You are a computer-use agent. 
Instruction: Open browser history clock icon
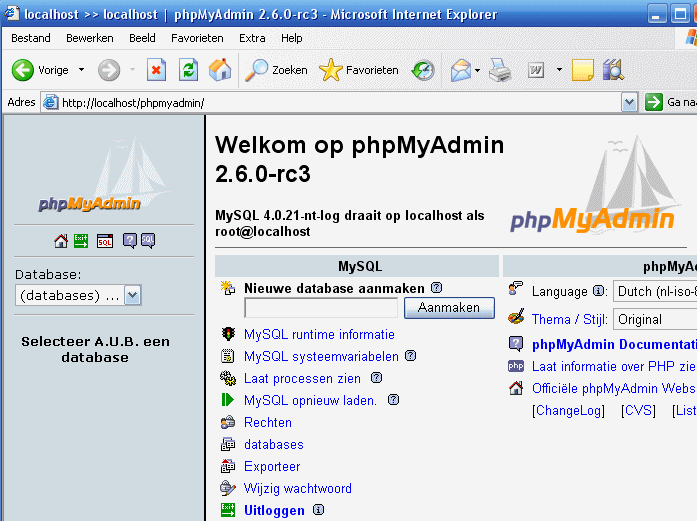click(423, 70)
